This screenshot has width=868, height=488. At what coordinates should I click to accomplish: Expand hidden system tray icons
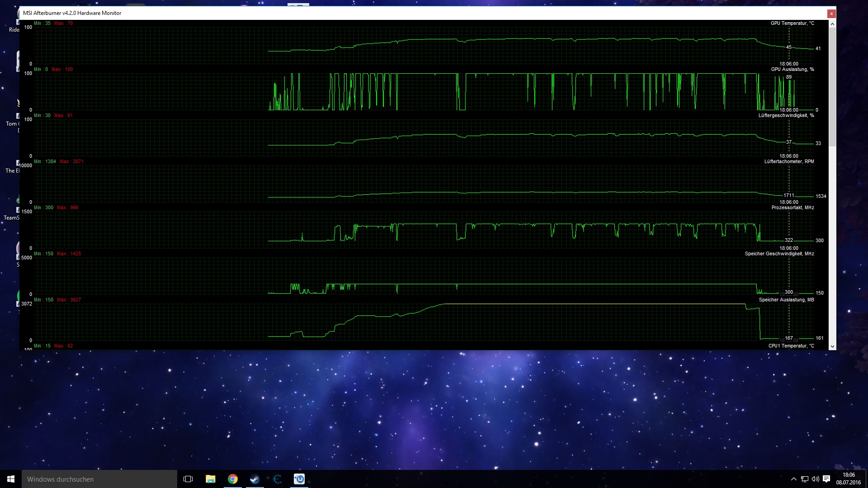pyautogui.click(x=793, y=479)
